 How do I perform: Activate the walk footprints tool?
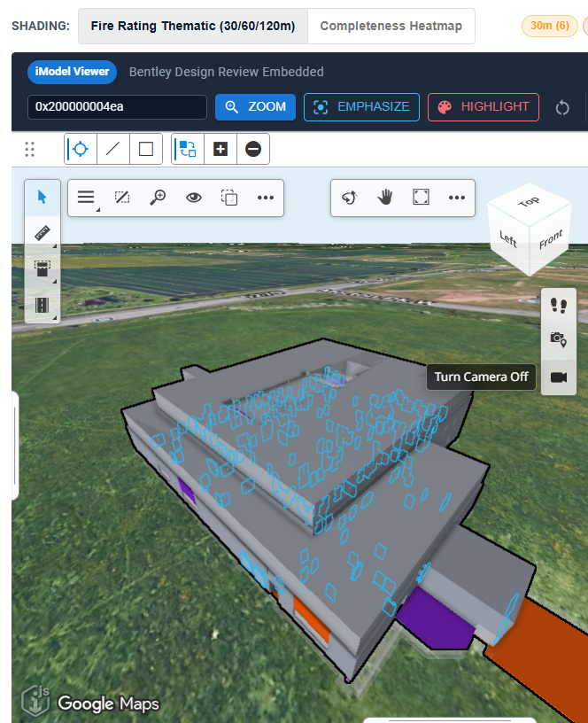point(559,306)
